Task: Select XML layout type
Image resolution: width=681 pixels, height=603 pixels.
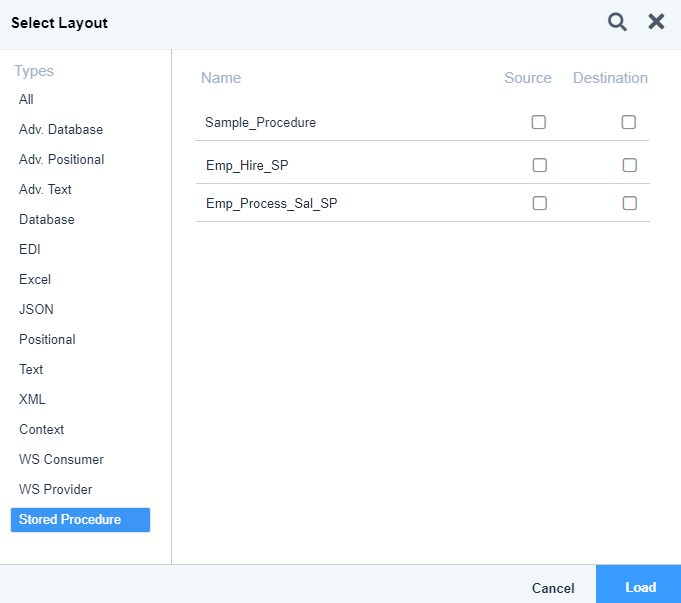Action: point(32,399)
